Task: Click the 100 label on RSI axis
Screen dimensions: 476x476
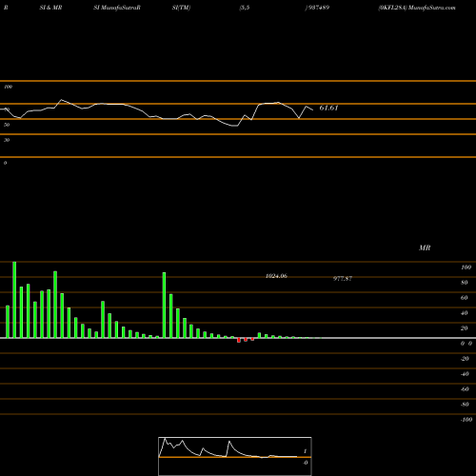Action: [8, 87]
